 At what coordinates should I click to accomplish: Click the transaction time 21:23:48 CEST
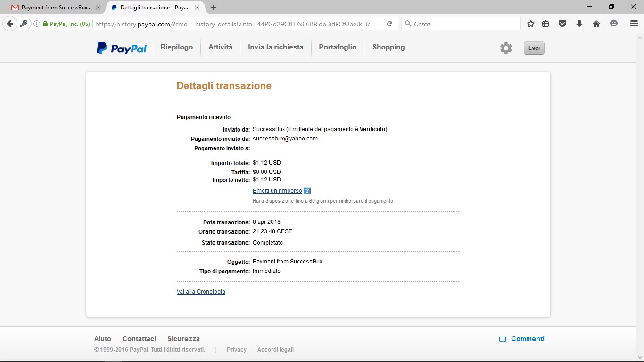[x=272, y=231]
